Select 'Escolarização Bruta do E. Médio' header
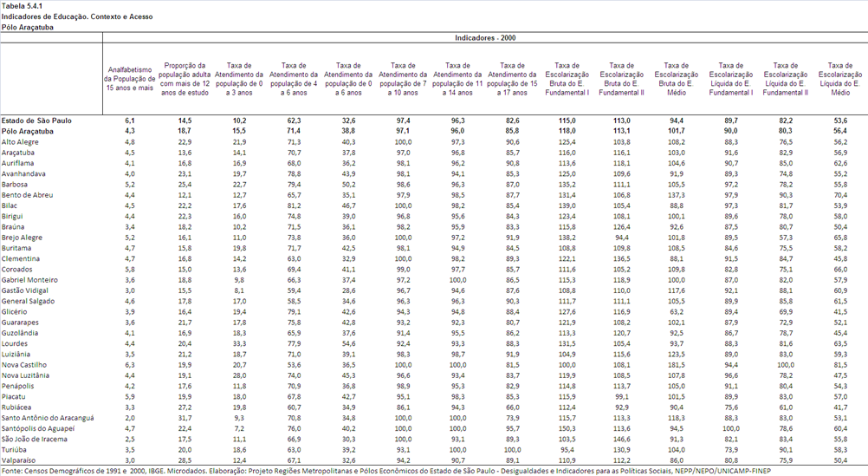868x476 pixels. pyautogui.click(x=676, y=79)
